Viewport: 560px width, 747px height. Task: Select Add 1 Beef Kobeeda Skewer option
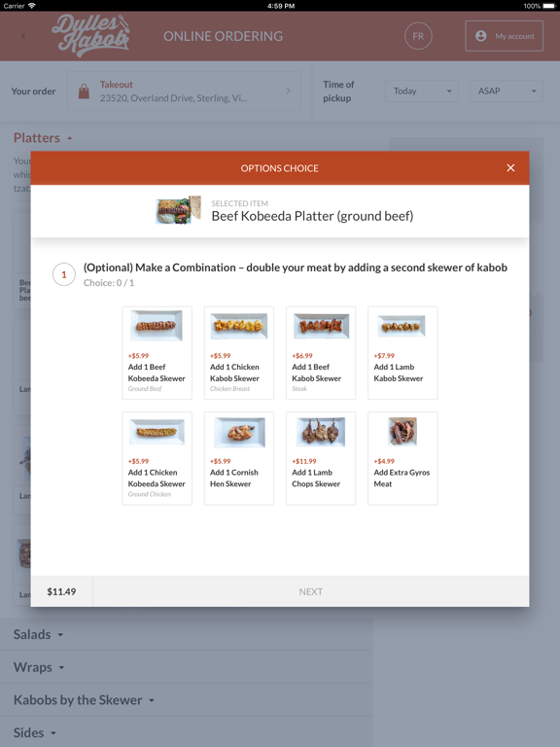157,353
